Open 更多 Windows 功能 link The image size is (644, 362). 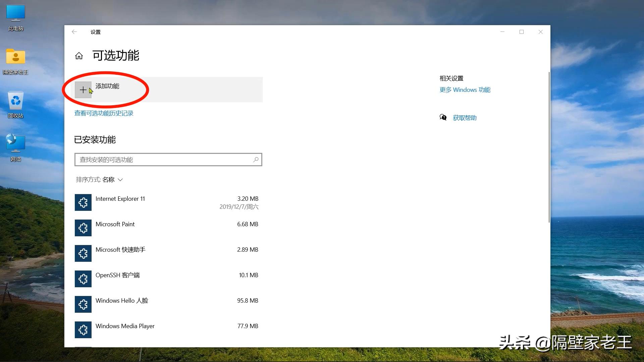coord(465,90)
